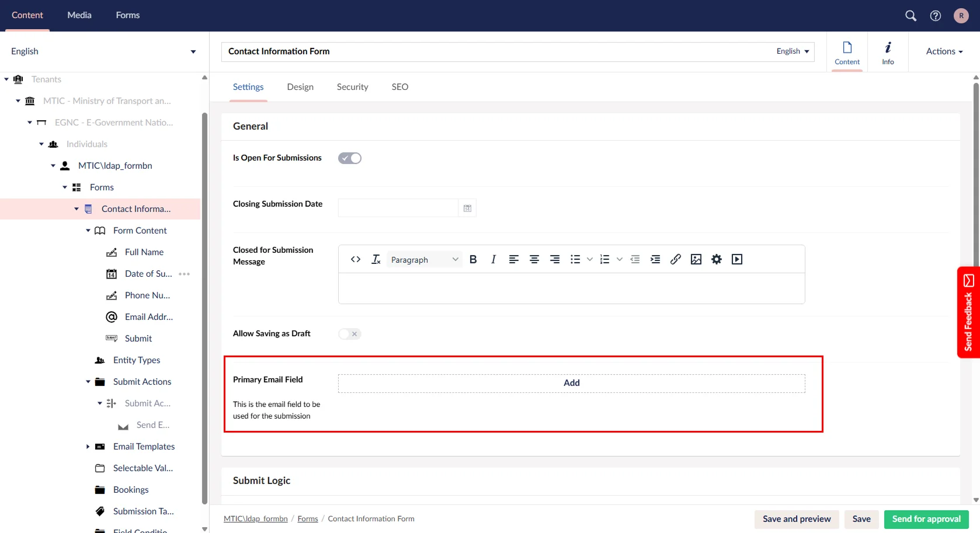Click the insert image icon

696,260
